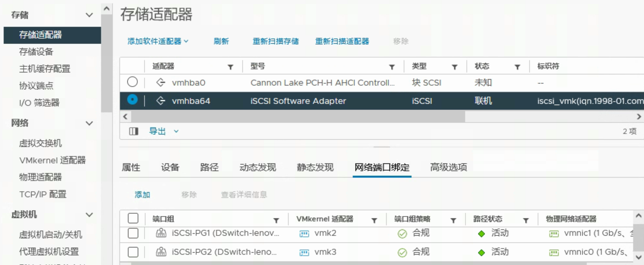Collapse the 网络 sidebar section
Viewport: 644px width, 265px height.
point(89,123)
